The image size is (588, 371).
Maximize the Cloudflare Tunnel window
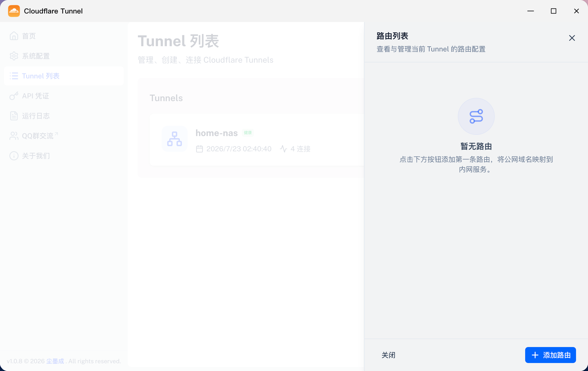tap(553, 11)
